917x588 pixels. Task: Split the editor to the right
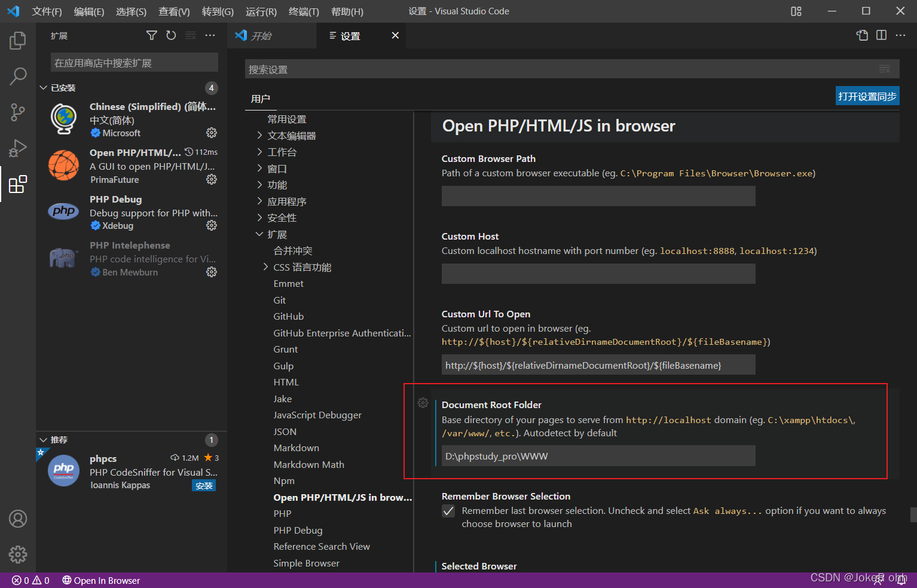coord(881,36)
